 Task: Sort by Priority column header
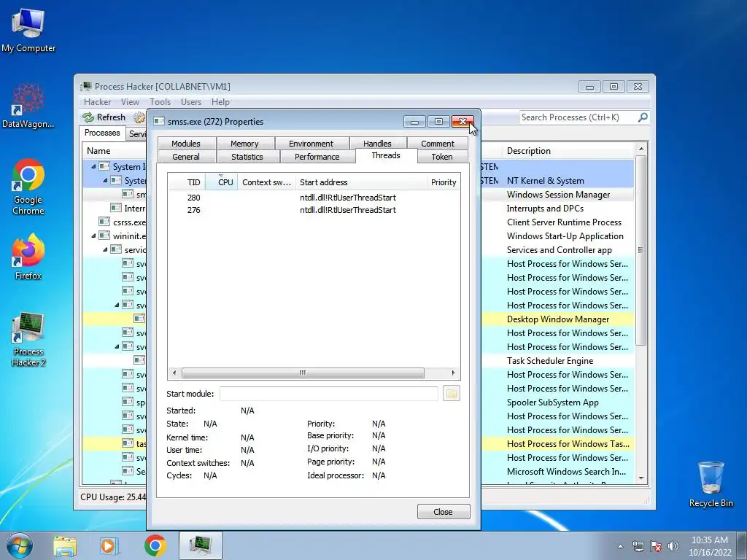point(444,182)
